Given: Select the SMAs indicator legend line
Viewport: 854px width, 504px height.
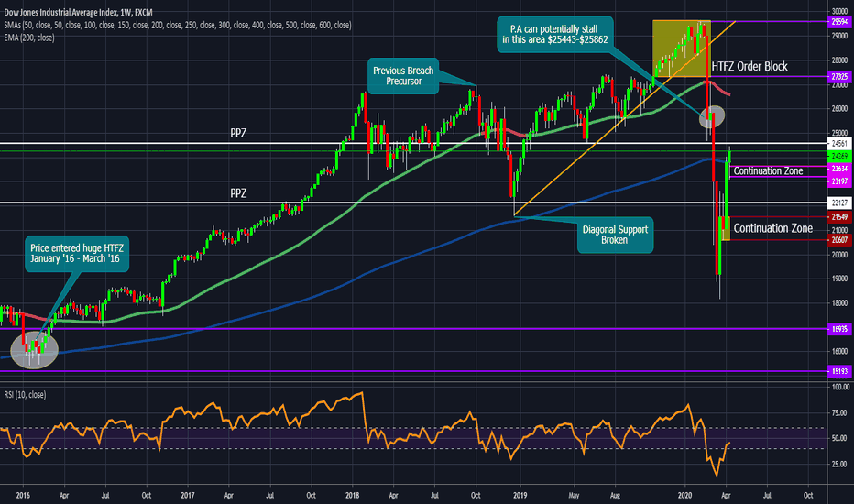Looking at the screenshot, I should [177, 25].
